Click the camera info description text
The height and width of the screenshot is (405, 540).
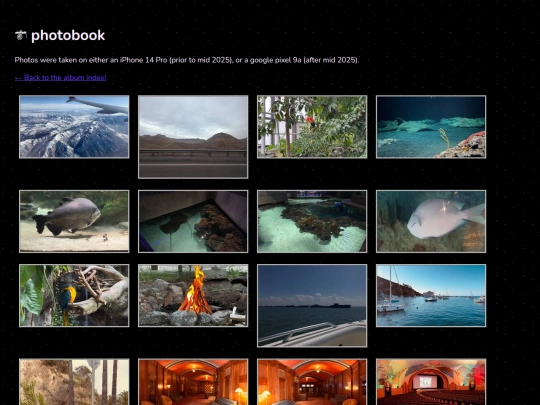pos(187,60)
